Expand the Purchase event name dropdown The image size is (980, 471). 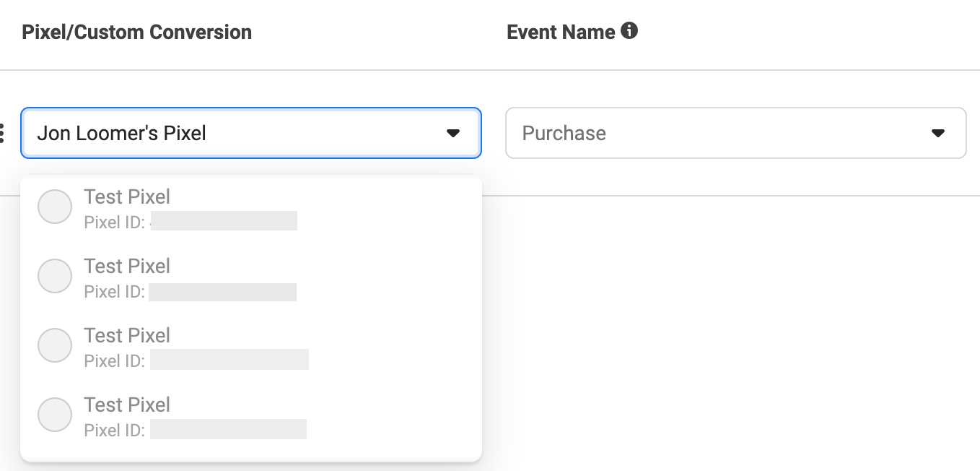point(736,133)
